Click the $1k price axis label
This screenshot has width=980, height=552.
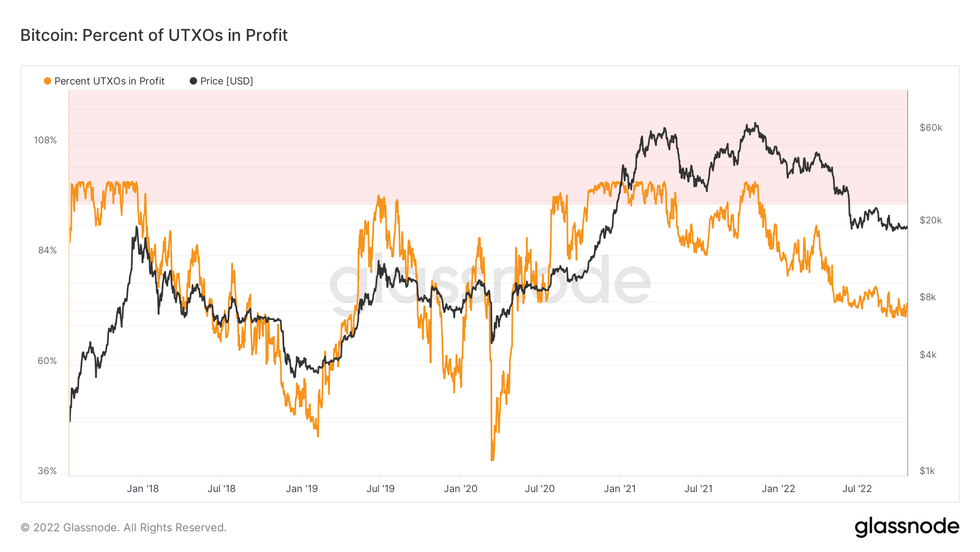(927, 471)
